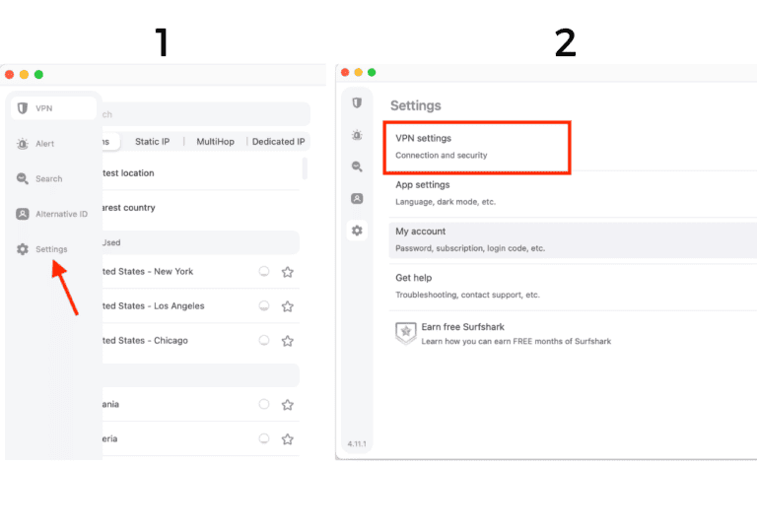This screenshot has width=757, height=532.
Task: Switch to the Static IP tab
Action: click(x=152, y=142)
